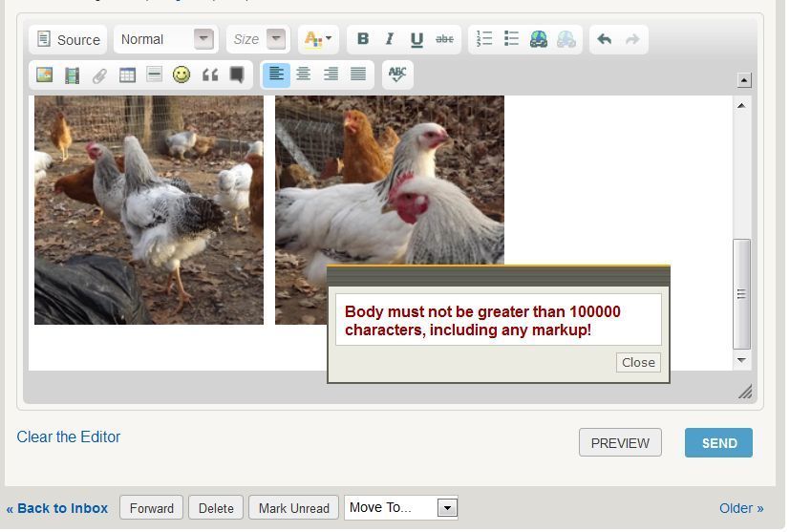Open the font Size dropdown
Screen dimensions: 790x532
pos(258,39)
